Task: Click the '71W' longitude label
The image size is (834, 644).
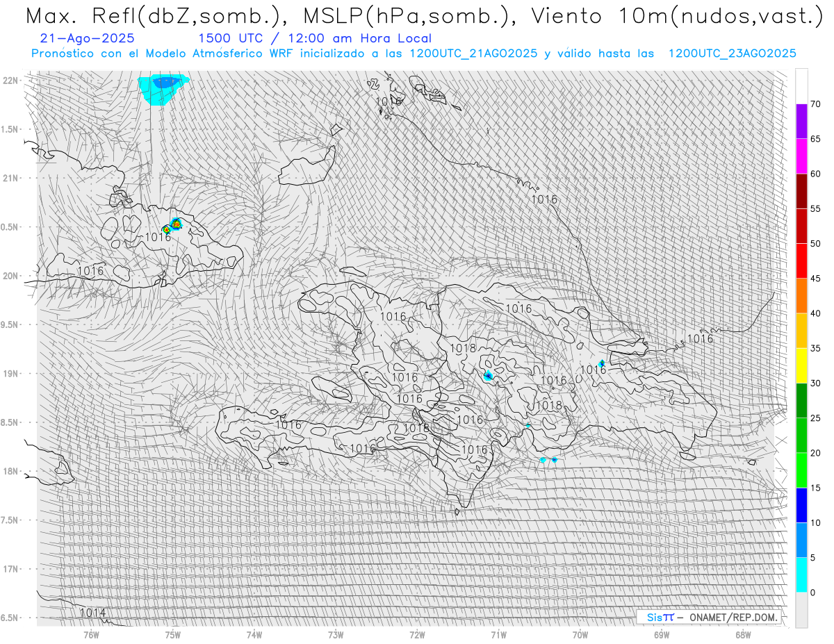Action: tap(499, 634)
